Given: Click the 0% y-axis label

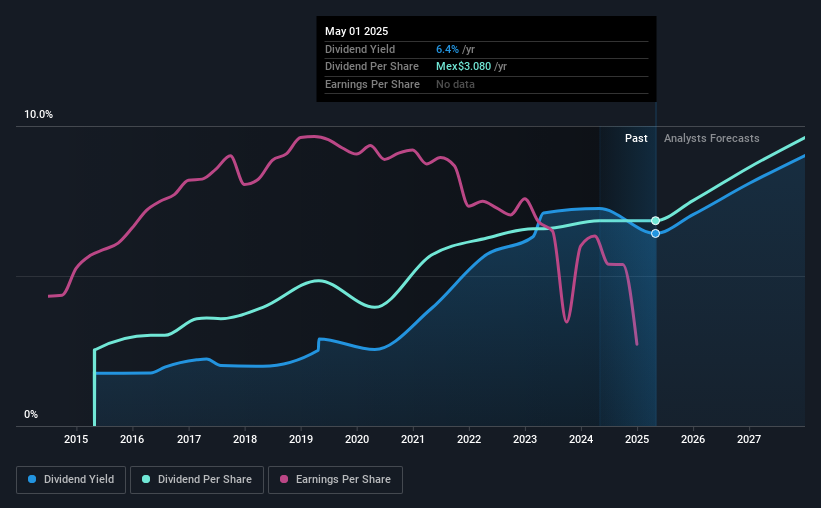Looking at the screenshot, I should (31, 414).
